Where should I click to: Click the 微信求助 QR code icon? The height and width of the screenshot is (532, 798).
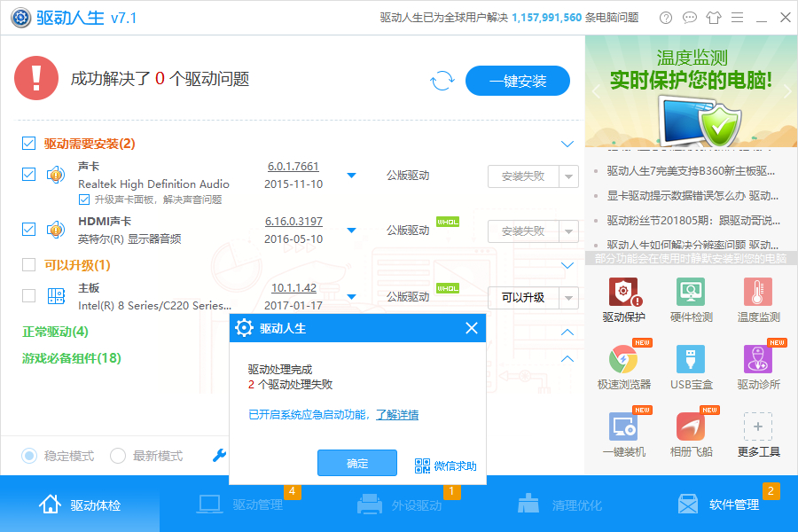click(x=422, y=465)
